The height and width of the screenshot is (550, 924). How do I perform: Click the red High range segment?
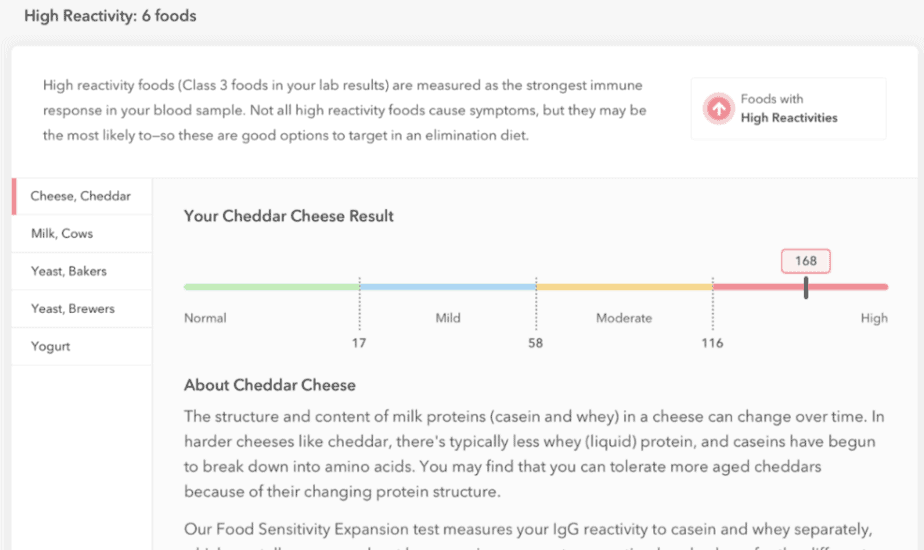[x=800, y=287]
